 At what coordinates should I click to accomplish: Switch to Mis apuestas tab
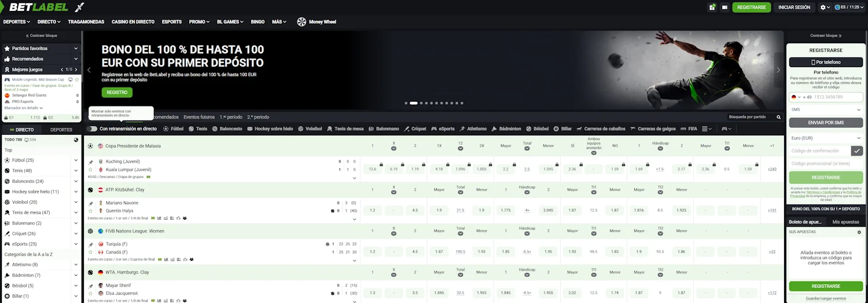[845, 222]
